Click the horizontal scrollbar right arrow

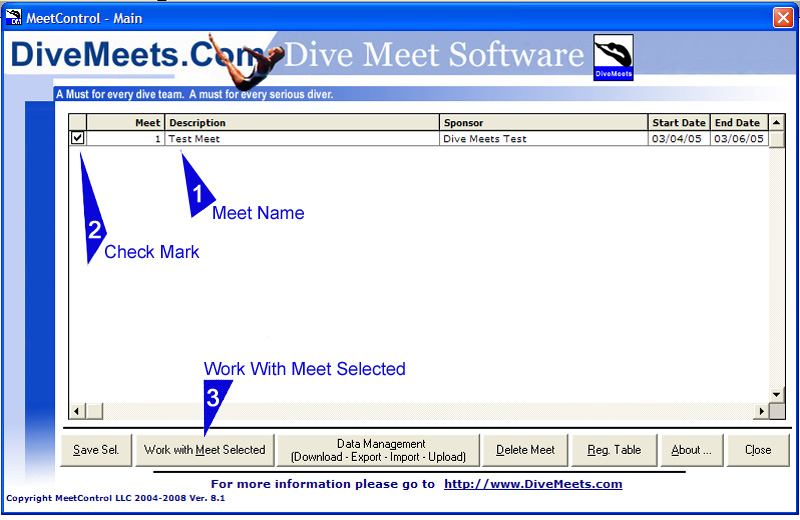pos(761,411)
